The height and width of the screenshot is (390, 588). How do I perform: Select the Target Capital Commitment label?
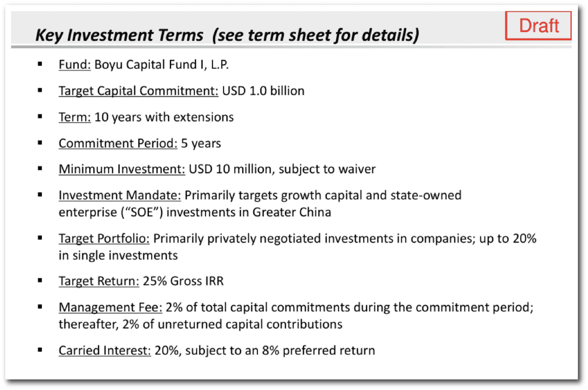138,91
